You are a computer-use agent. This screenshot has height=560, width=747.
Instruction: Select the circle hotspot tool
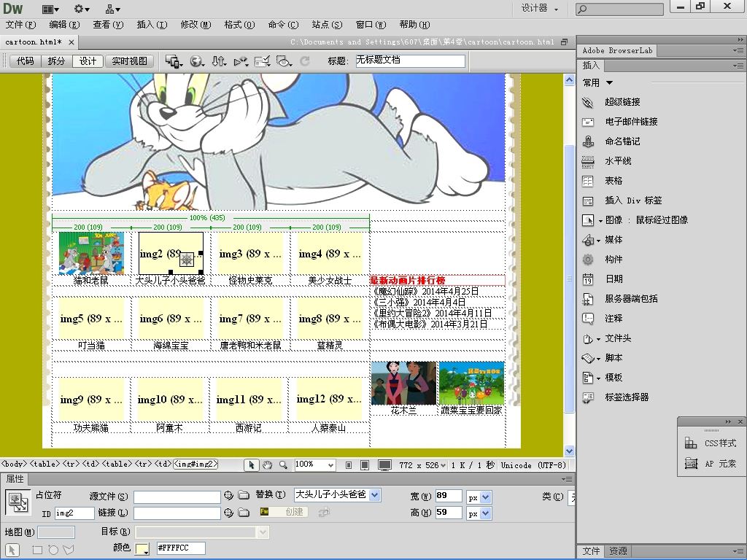(53, 550)
